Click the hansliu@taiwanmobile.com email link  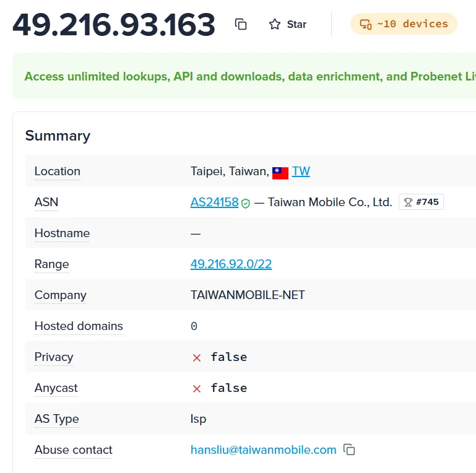pos(264,450)
